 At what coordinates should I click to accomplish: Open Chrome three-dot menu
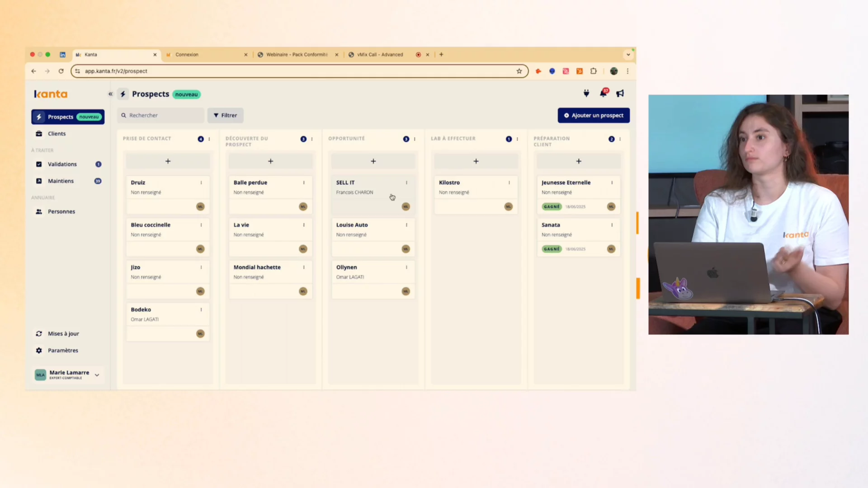tap(627, 71)
